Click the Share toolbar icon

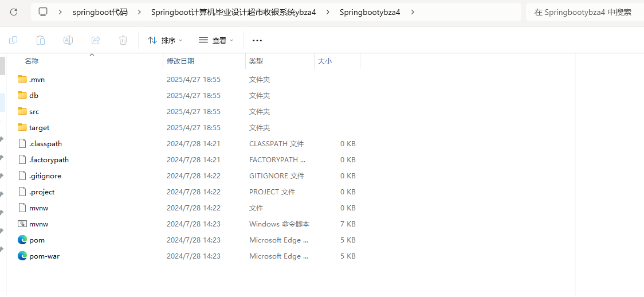(96, 40)
